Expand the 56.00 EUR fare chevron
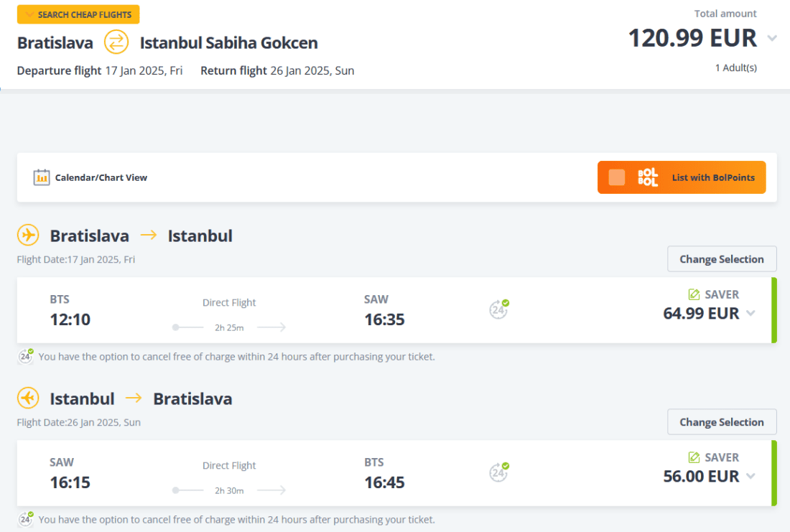Viewport: 790px width, 532px height. (x=750, y=476)
